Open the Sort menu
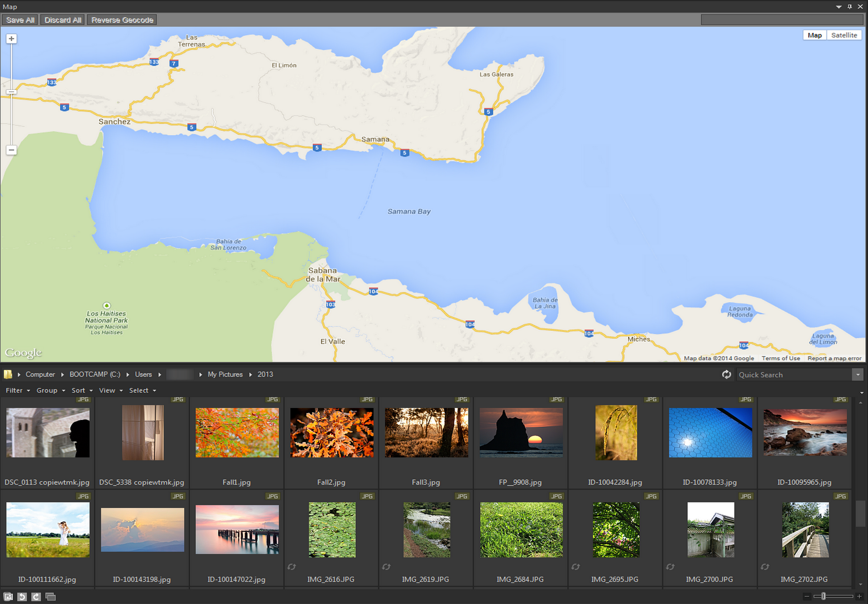868x604 pixels. (x=82, y=390)
